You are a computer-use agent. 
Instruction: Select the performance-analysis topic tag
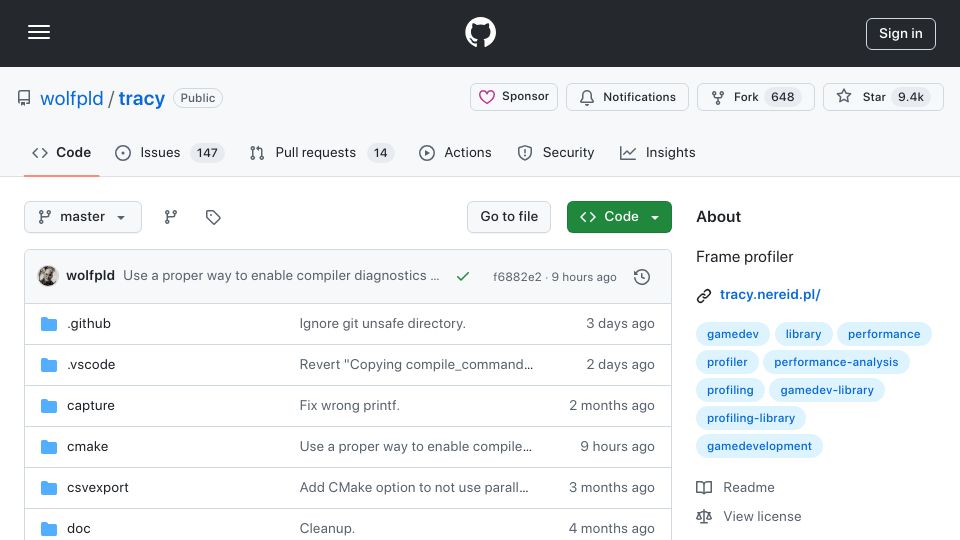pyautogui.click(x=836, y=362)
